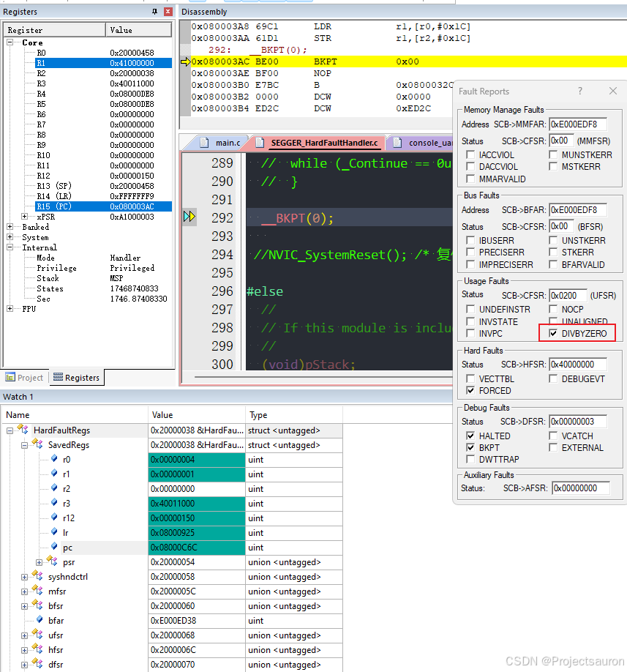Enable the UNDEFINSTR usage fault checkbox
The image size is (627, 672).
[x=471, y=310]
